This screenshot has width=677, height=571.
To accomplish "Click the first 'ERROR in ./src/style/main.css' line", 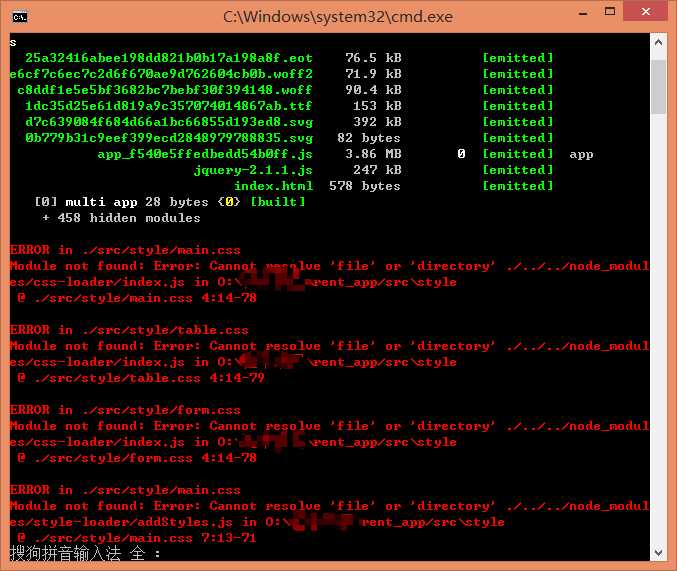I will [x=125, y=250].
